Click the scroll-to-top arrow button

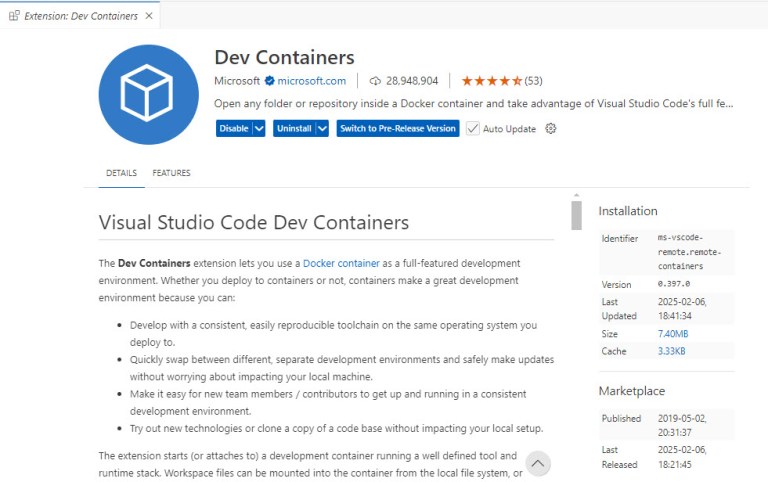coord(538,463)
